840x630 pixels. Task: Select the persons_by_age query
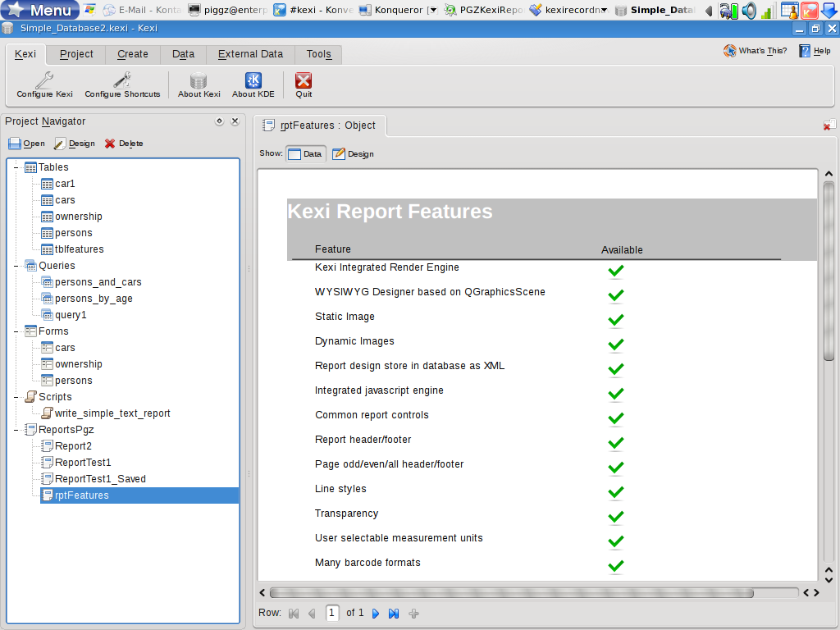tap(87, 299)
